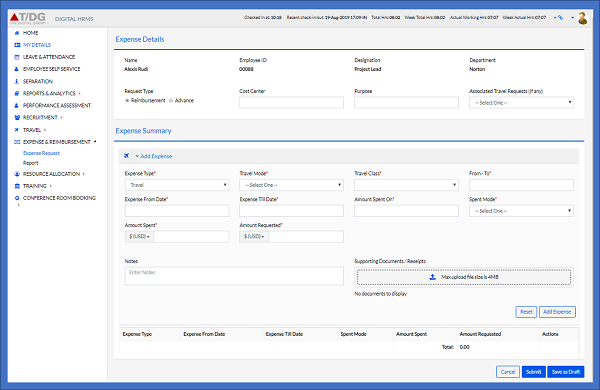Click the Performance Assessment icon
The image size is (600, 390).
(x=16, y=106)
